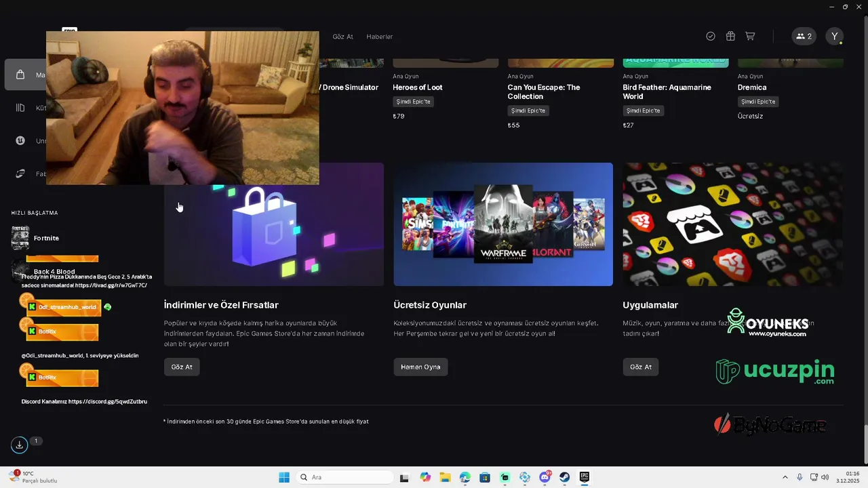Click the microphone icon in system tray
The image size is (868, 488).
tap(800, 477)
